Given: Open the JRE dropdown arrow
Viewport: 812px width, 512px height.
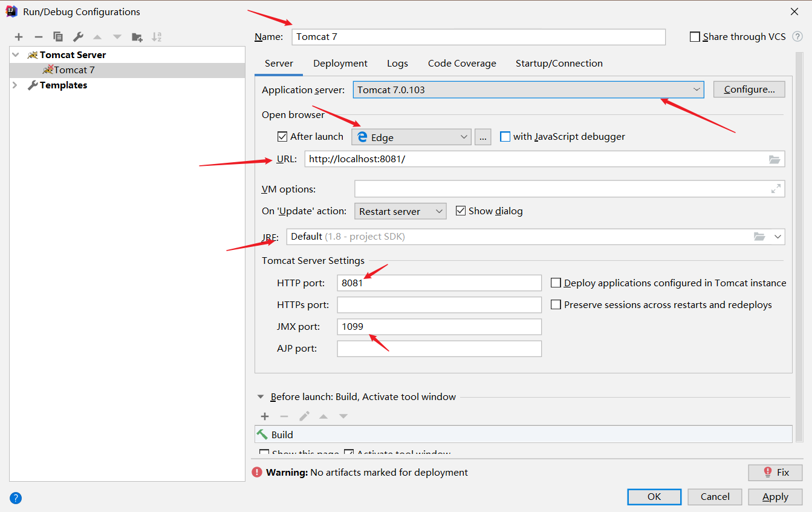Looking at the screenshot, I should coord(778,237).
